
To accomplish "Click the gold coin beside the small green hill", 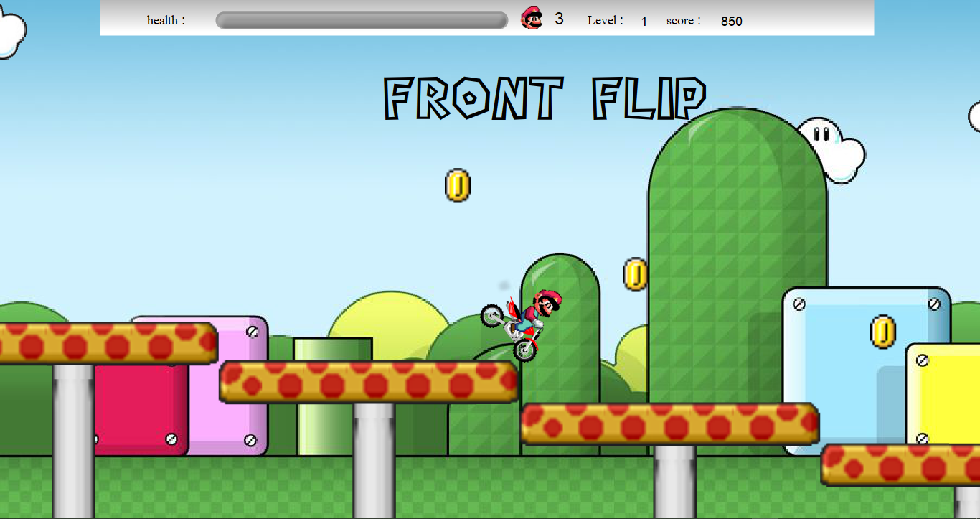I will pos(635,274).
